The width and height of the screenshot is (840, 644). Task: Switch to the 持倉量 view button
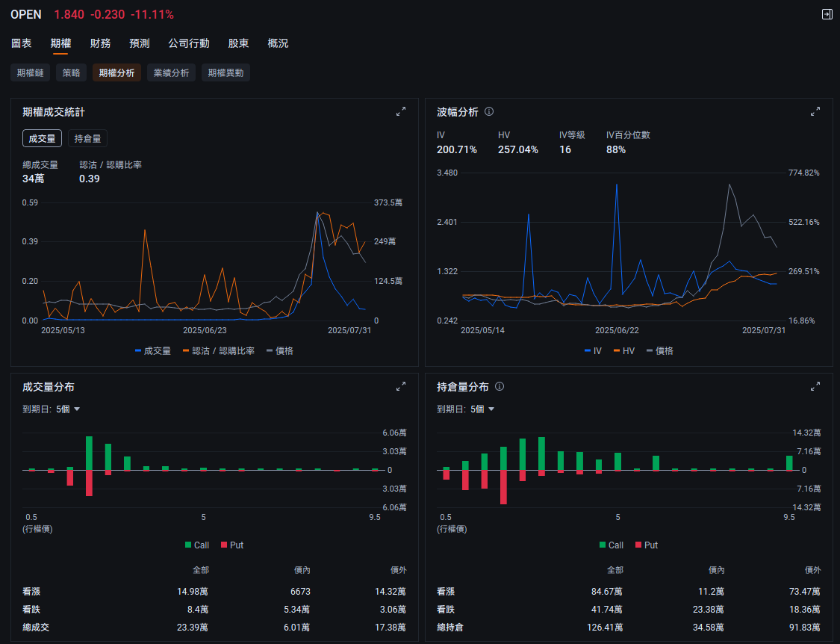88,138
